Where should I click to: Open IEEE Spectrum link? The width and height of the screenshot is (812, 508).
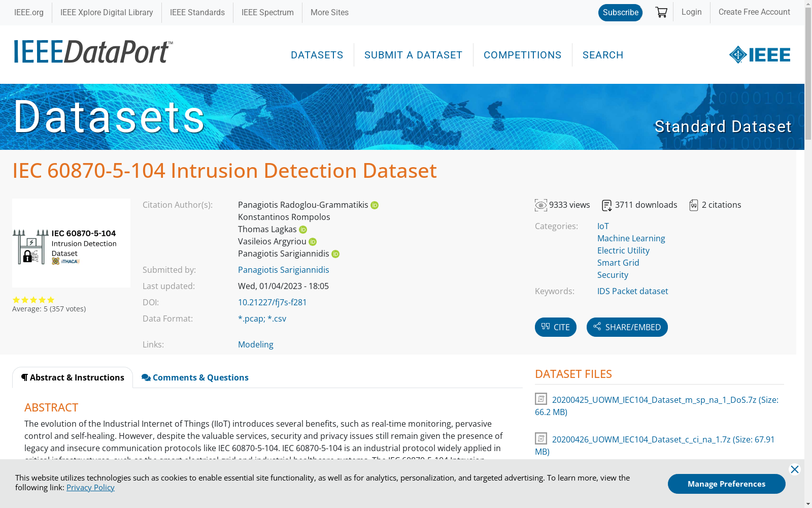(267, 13)
